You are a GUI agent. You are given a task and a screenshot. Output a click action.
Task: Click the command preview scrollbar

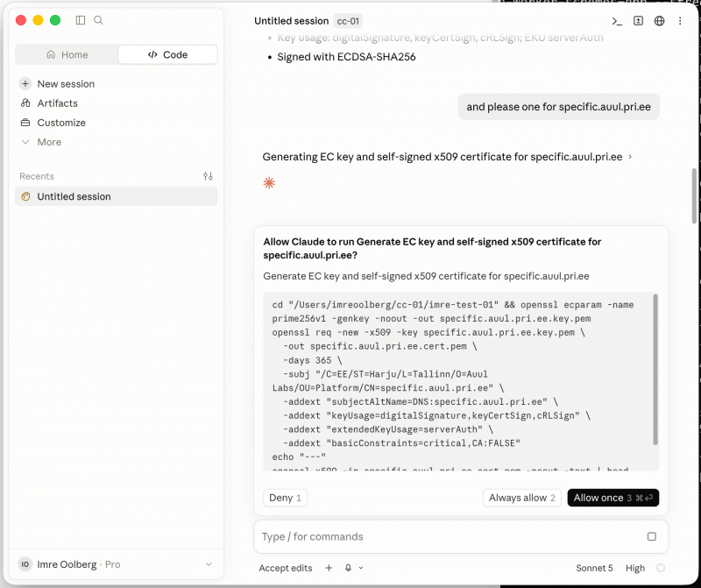(655, 369)
